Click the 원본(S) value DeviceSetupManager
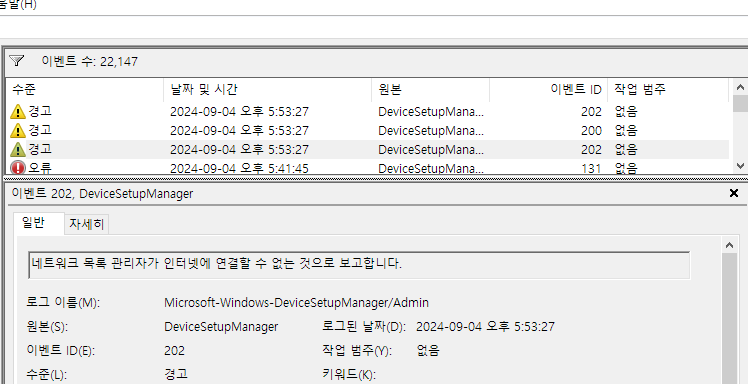The height and width of the screenshot is (384, 748). [221, 327]
